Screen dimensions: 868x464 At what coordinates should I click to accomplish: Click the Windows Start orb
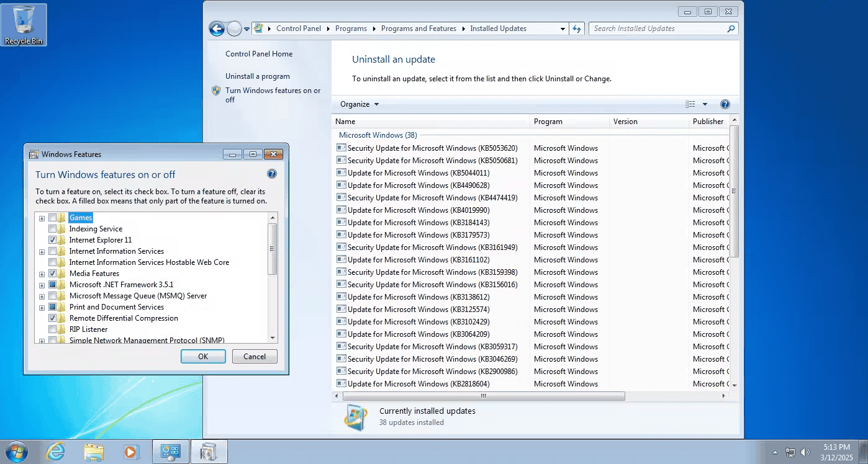(16, 451)
